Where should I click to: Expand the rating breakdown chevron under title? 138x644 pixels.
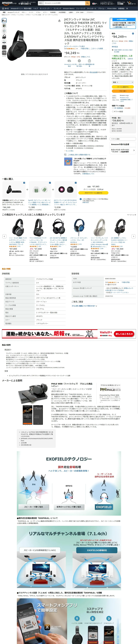[x=77, y=49]
